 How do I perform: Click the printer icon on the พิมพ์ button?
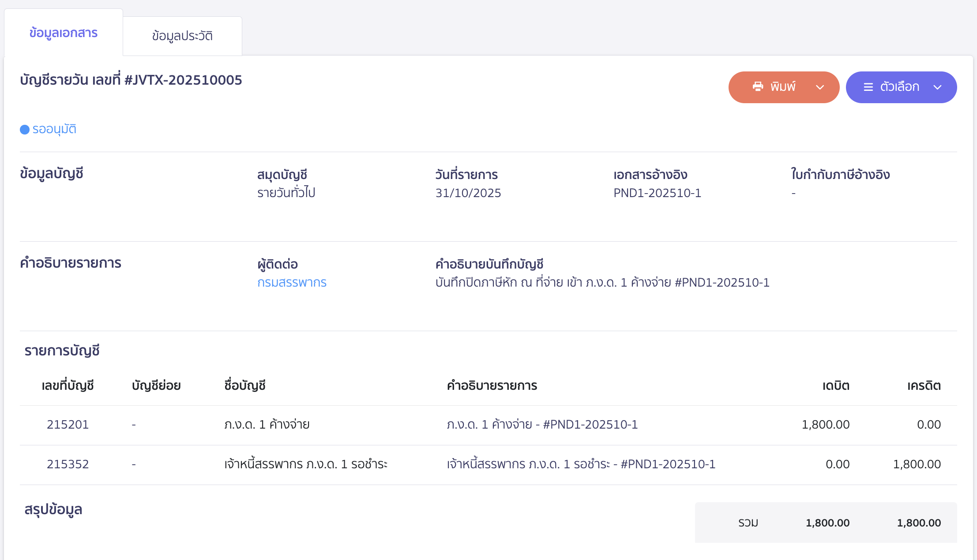(x=758, y=87)
